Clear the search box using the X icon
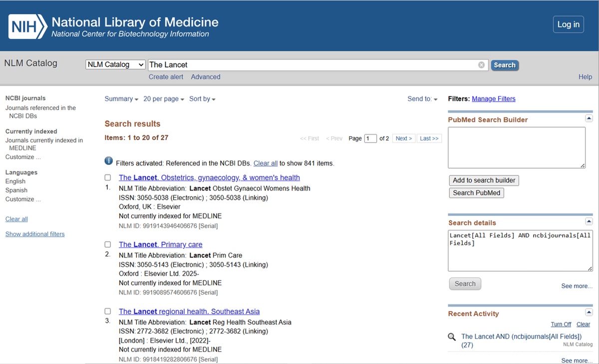The width and height of the screenshot is (599, 364). click(x=481, y=64)
